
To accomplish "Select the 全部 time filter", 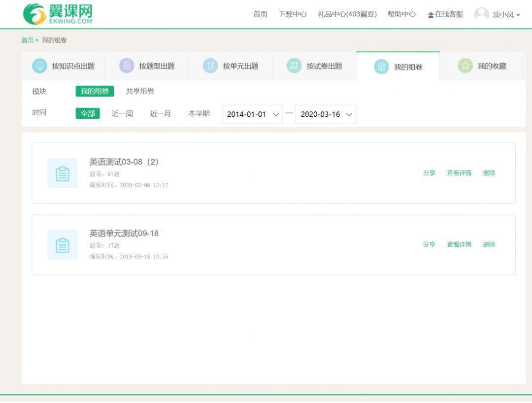I will (88, 113).
